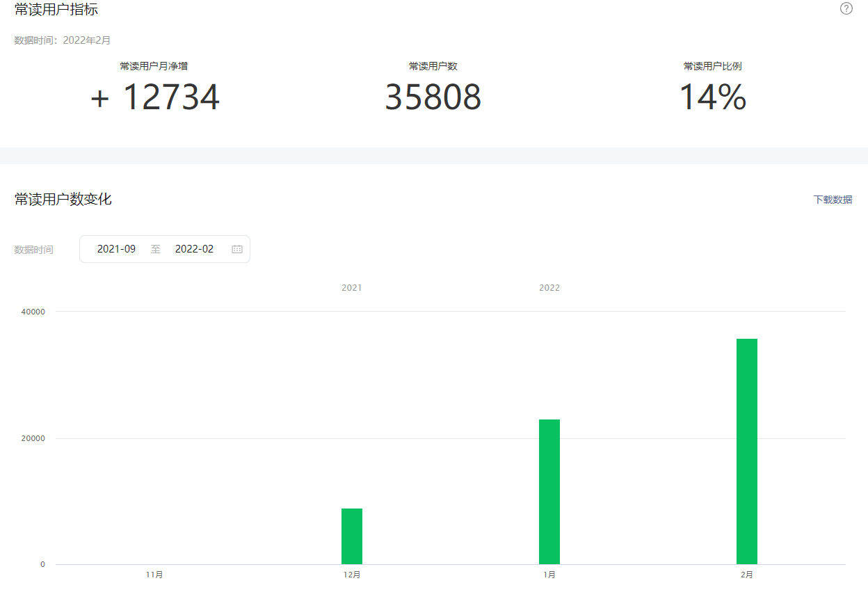
Task: Click the 2022 year label above chart
Action: (549, 288)
